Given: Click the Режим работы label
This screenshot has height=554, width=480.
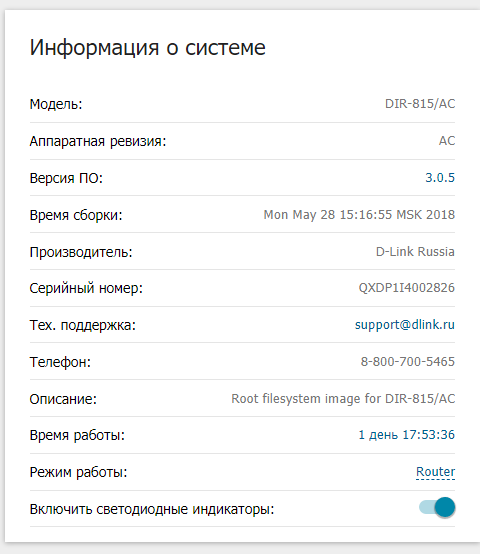Looking at the screenshot, I should [78, 472].
